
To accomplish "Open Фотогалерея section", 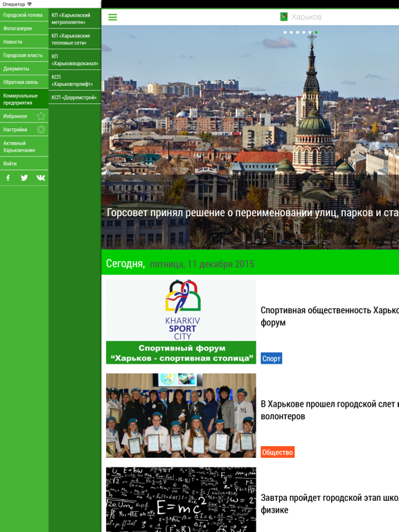I will (24, 28).
